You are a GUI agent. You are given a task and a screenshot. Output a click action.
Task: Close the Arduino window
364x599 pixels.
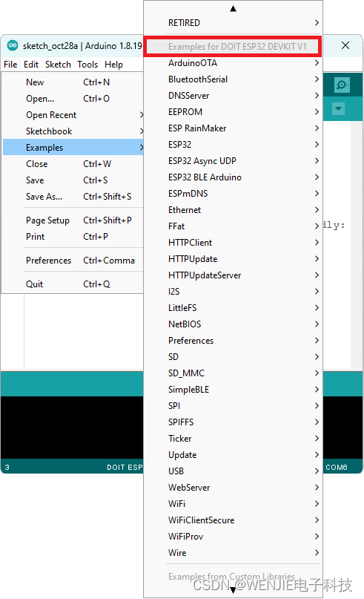tap(345, 45)
